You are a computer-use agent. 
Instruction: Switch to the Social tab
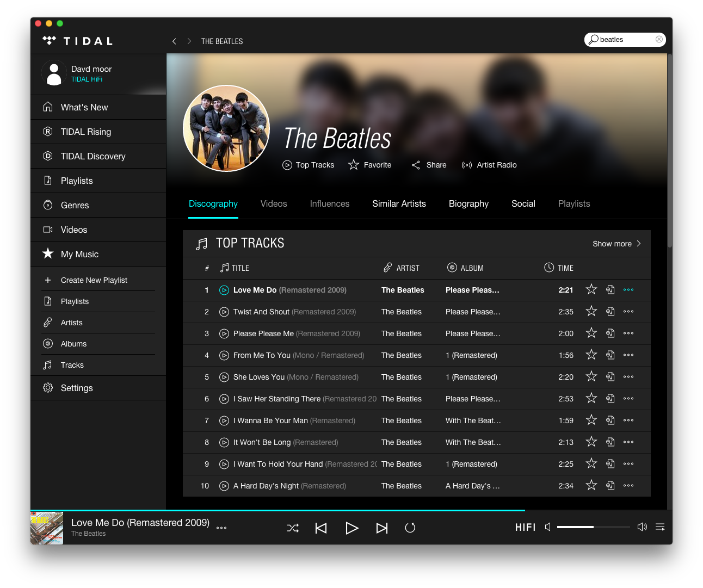(x=523, y=203)
